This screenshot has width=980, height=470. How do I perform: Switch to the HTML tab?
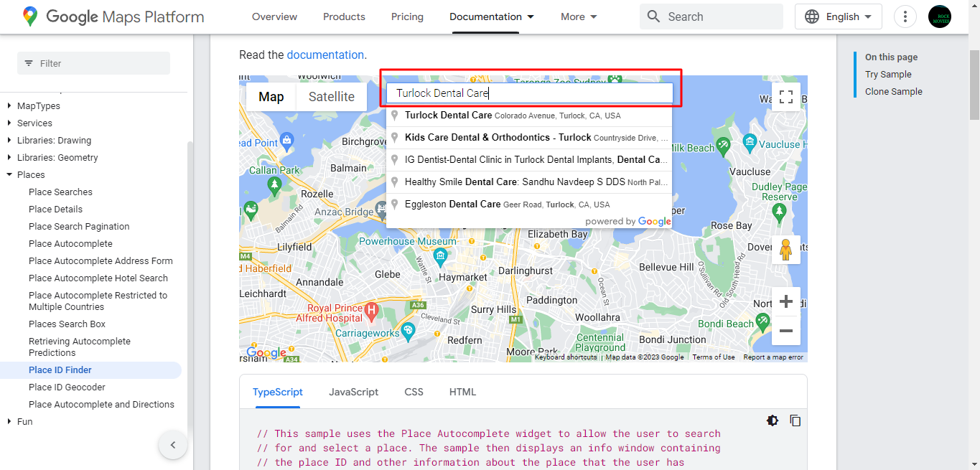(463, 392)
